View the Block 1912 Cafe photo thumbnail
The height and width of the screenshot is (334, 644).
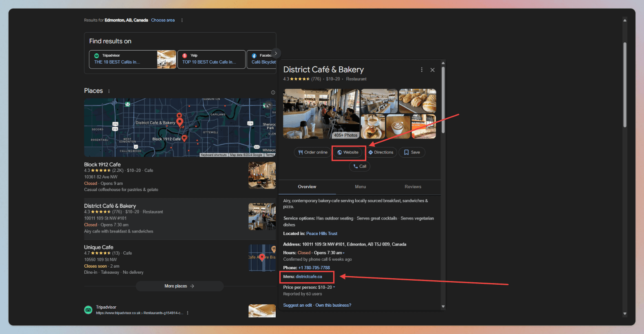tap(262, 175)
